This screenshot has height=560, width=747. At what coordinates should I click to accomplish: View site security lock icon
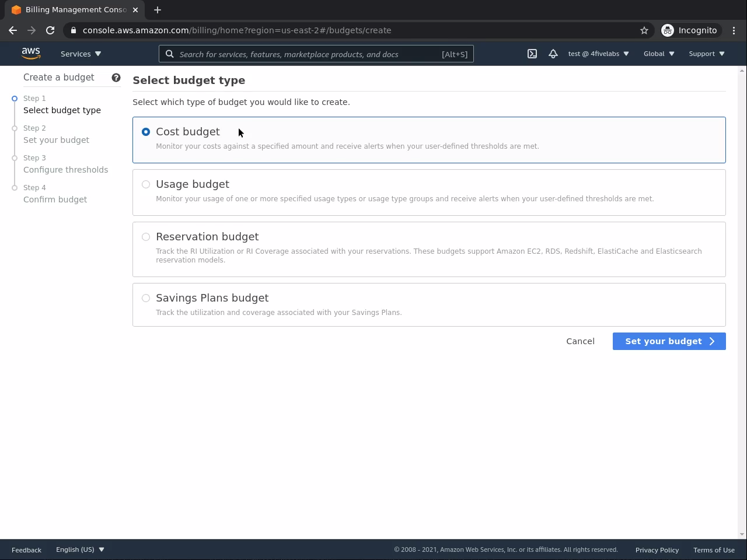pos(73,30)
